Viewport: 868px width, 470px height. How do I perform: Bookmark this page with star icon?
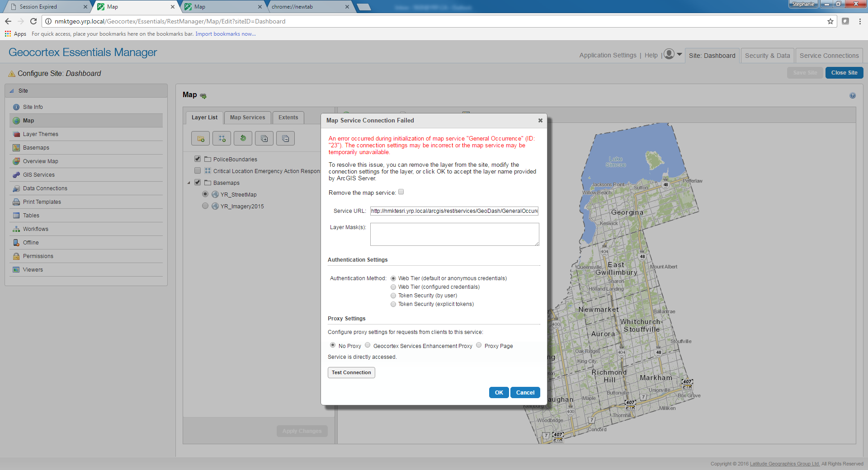point(830,21)
